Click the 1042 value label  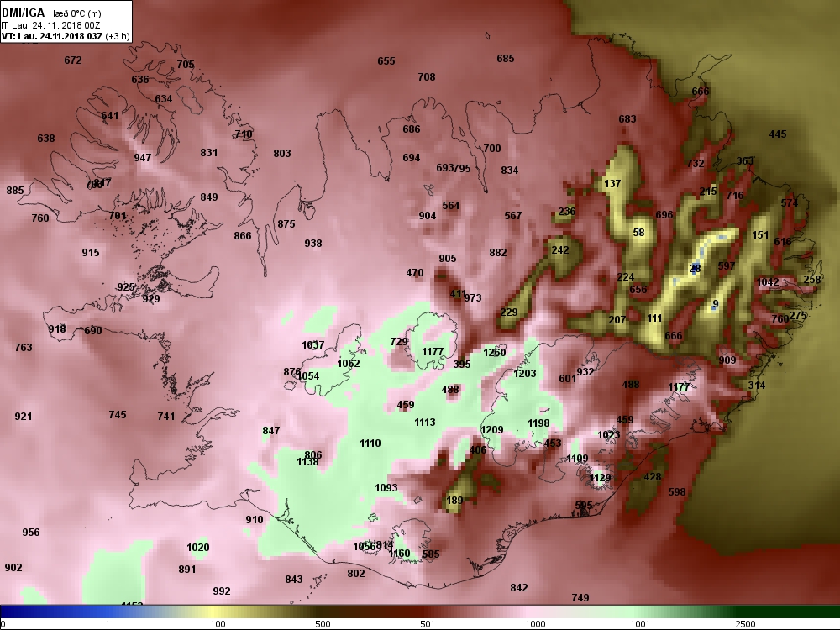click(x=768, y=282)
